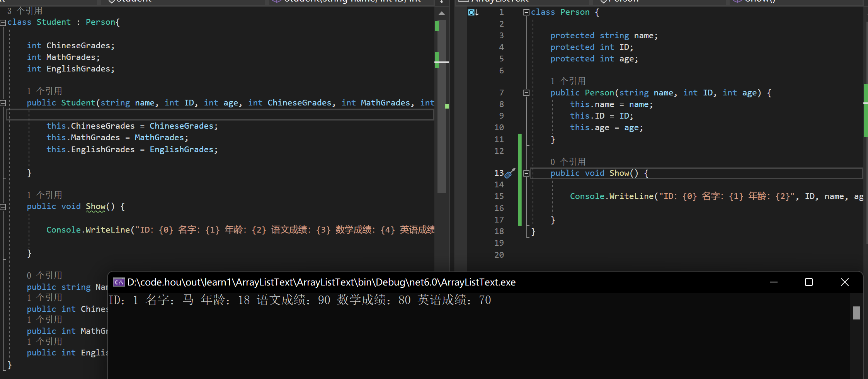Click line number 13 in the Person editor
This screenshot has height=379, width=868.
(499, 173)
